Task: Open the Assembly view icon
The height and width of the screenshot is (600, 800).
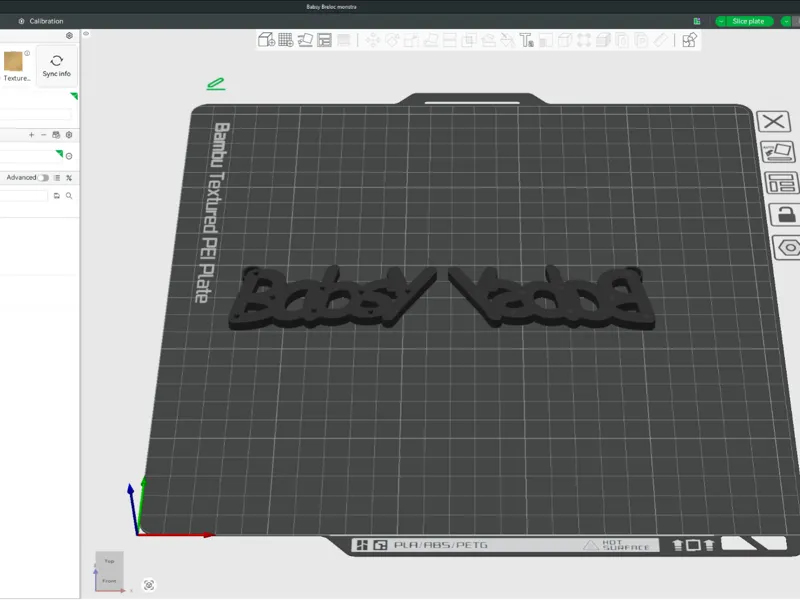Action: (x=689, y=40)
